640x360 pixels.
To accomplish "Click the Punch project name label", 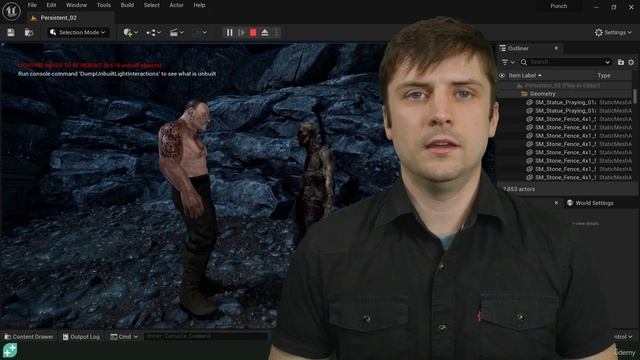I will (x=558, y=6).
